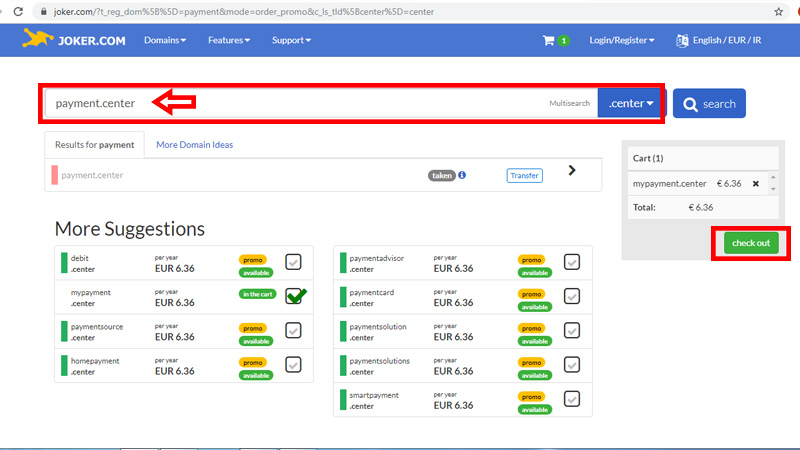Check the debit.center checkbox
This screenshot has width=800, height=450.
click(x=293, y=262)
